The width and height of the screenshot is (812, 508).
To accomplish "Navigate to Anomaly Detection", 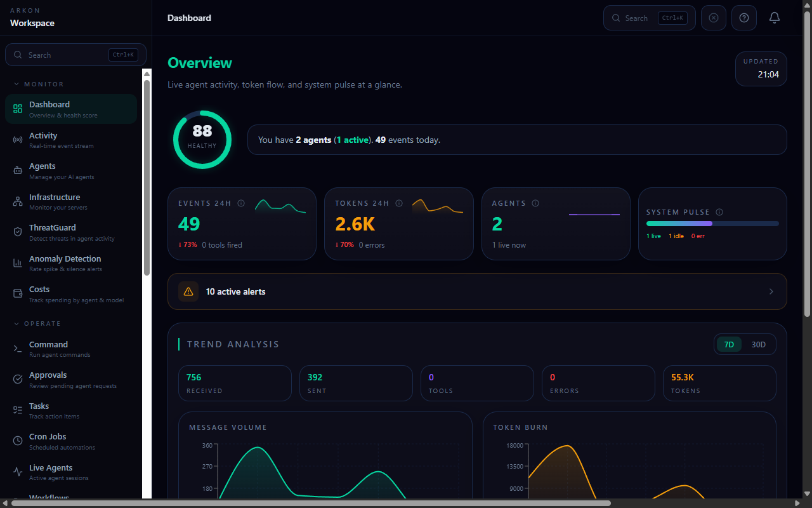I will (71, 263).
